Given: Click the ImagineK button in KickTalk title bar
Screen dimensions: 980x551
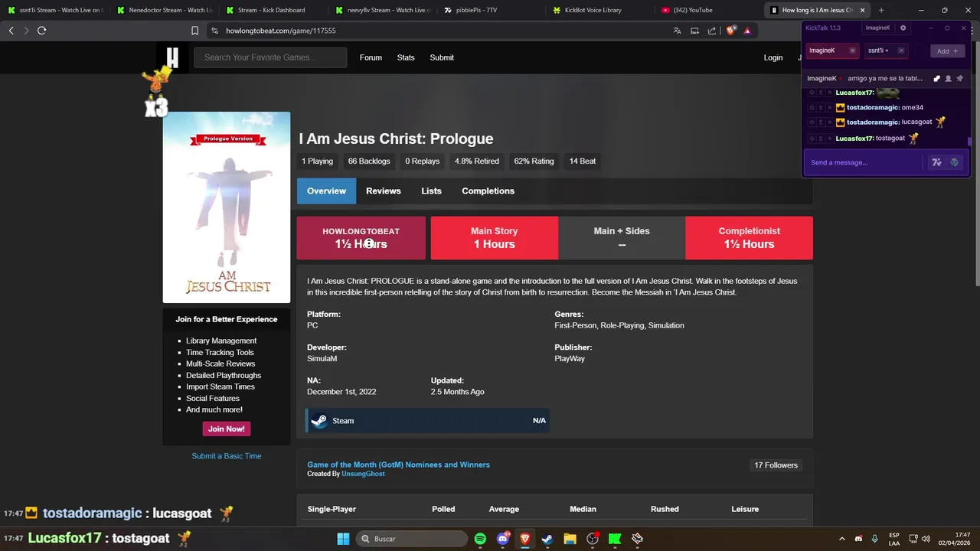Looking at the screenshot, I should point(877,28).
